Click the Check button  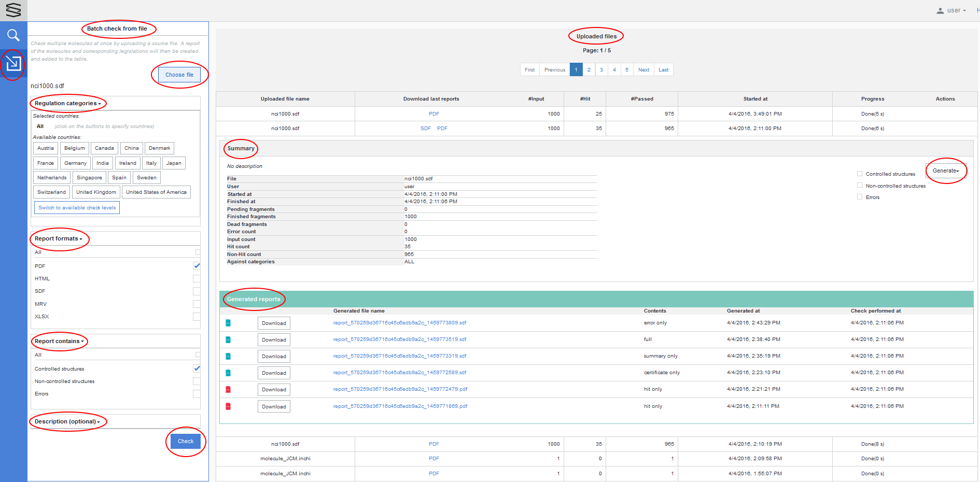pyautogui.click(x=186, y=441)
